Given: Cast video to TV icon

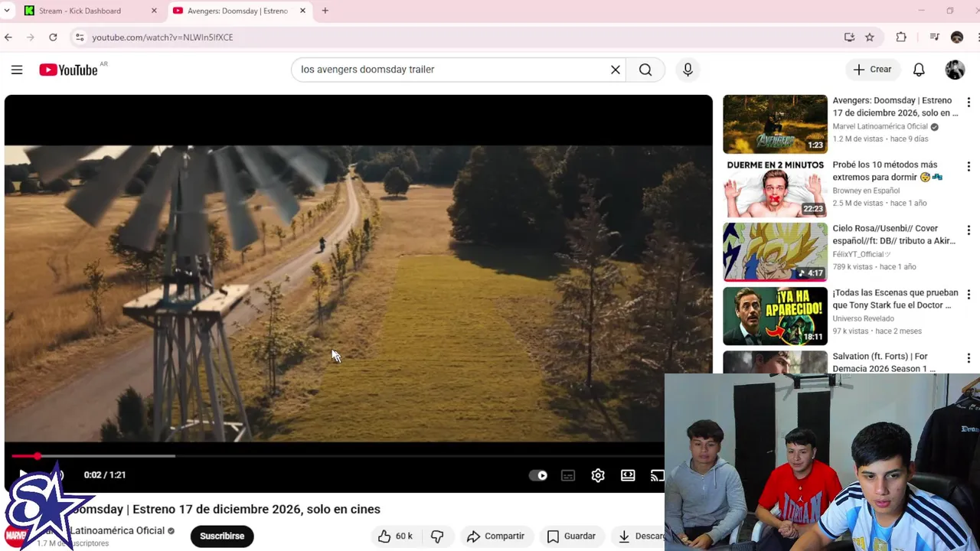Looking at the screenshot, I should (657, 475).
